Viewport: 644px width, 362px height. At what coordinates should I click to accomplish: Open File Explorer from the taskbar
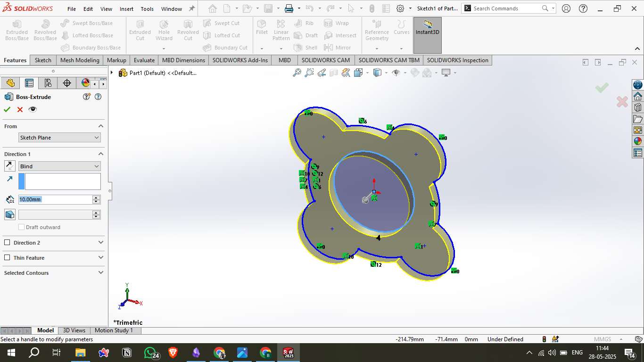click(x=80, y=353)
